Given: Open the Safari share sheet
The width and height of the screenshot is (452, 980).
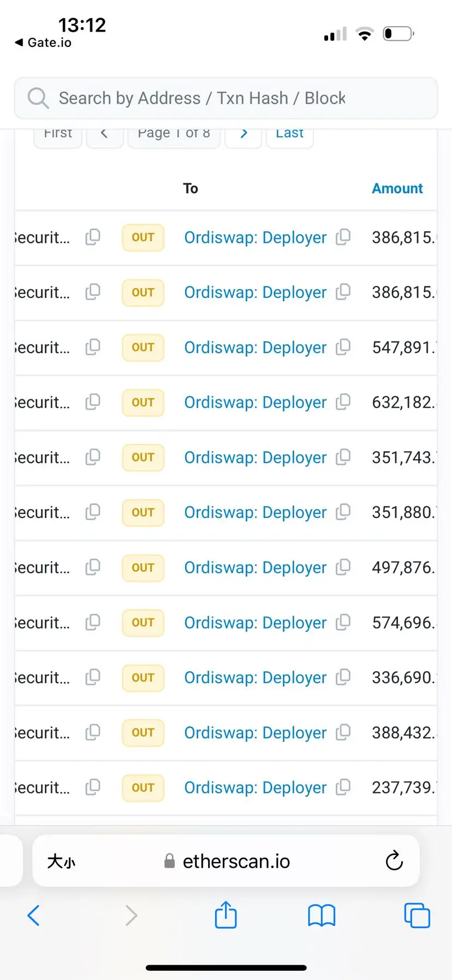Looking at the screenshot, I should pos(225,915).
